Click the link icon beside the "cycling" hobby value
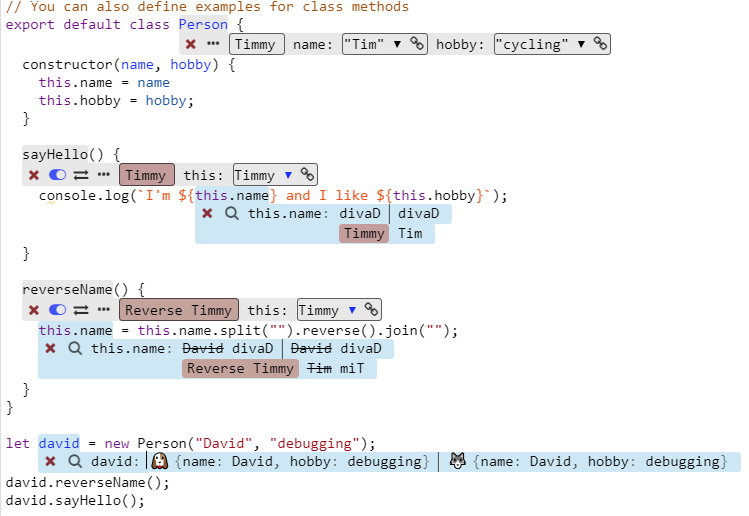 point(600,44)
